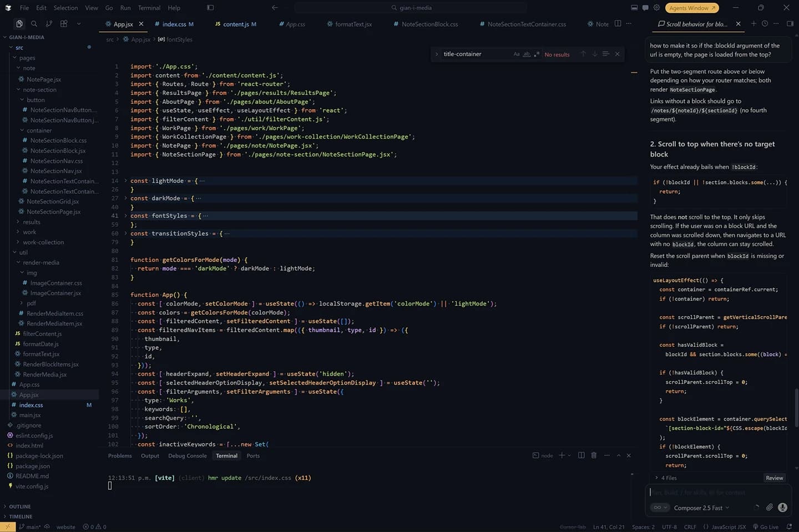799x532 pixels.
Task: Toggle Match Whole Word in find widget
Action: click(x=527, y=54)
